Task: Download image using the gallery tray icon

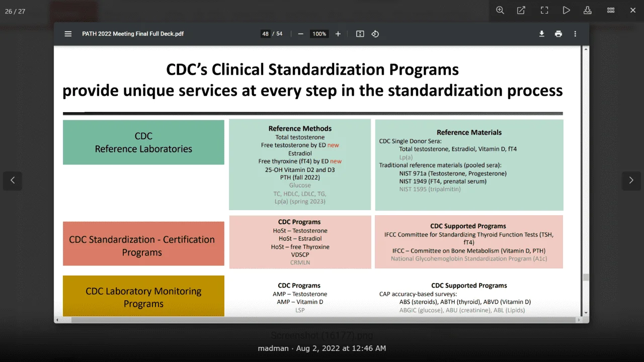Action: 588,11
